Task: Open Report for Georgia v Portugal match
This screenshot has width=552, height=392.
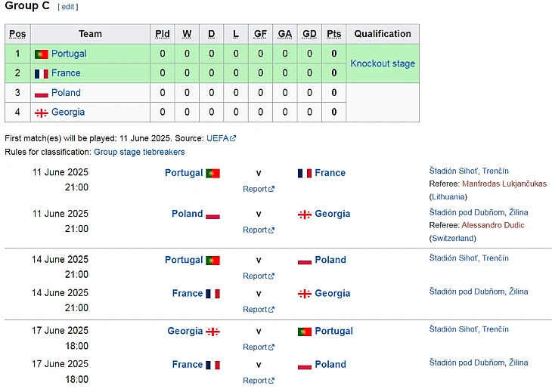Action: [x=255, y=347]
